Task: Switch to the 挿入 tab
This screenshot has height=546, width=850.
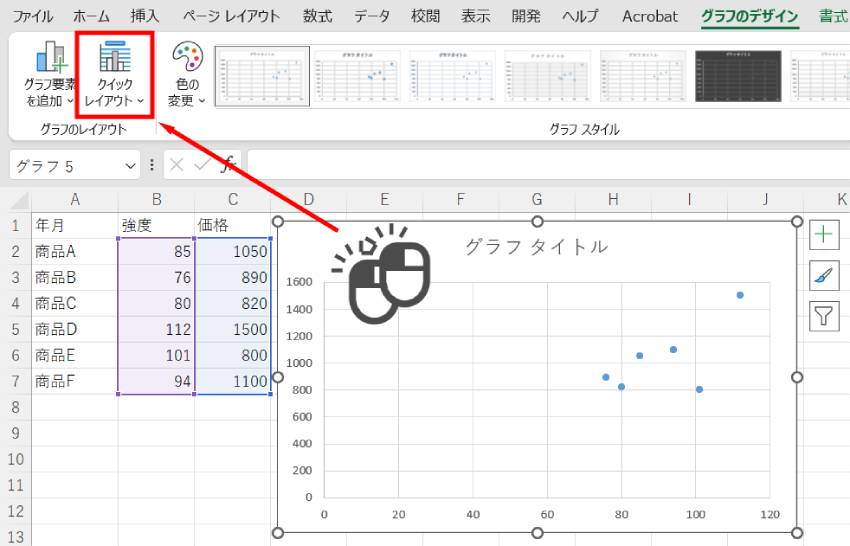Action: coord(145,16)
